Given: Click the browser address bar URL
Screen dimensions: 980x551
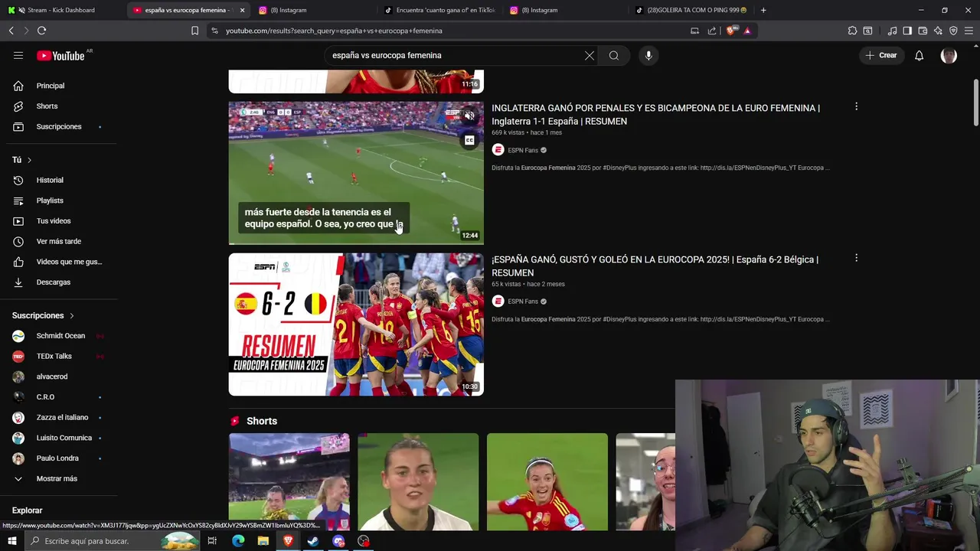Looking at the screenshot, I should [x=334, y=31].
